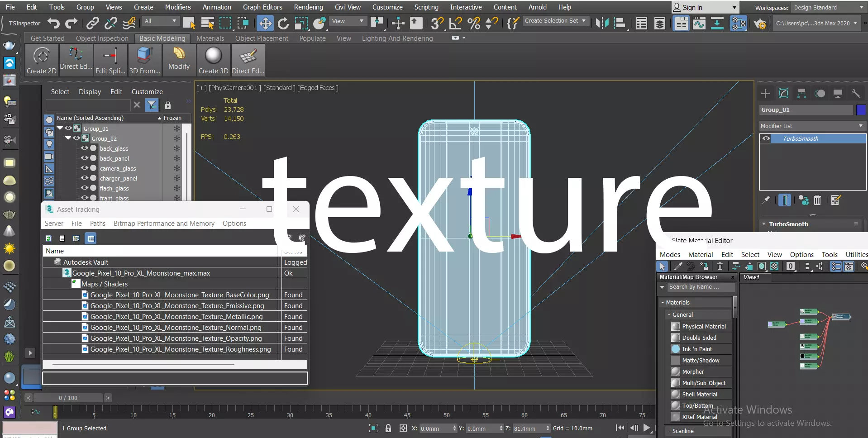
Task: Remove modifier from stack trash icon
Action: click(817, 200)
